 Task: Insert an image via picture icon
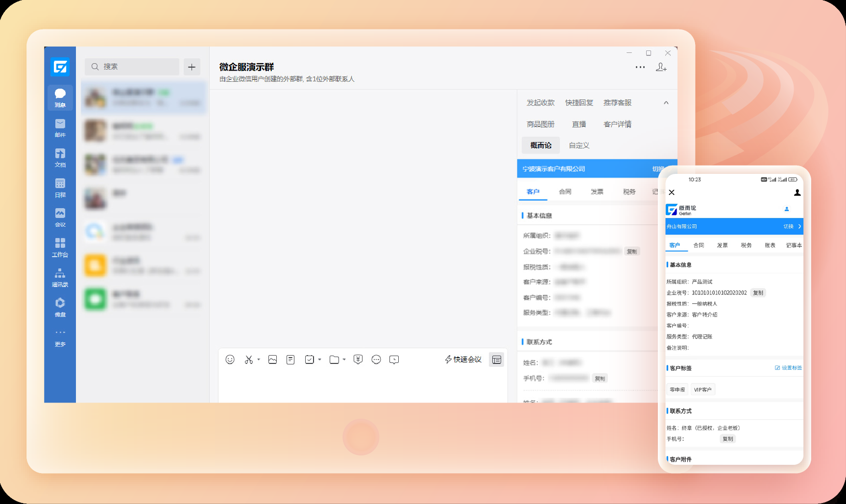click(x=273, y=360)
